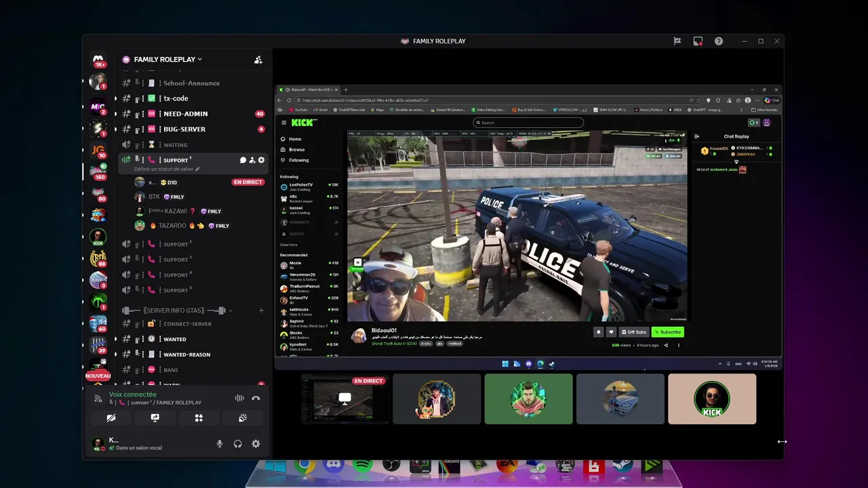Select the MIC server icon
This screenshot has height=488, width=868.
pos(98,106)
